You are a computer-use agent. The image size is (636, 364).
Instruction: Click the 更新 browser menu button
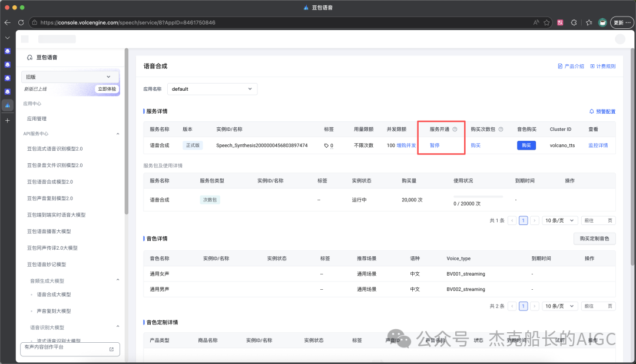coord(622,23)
